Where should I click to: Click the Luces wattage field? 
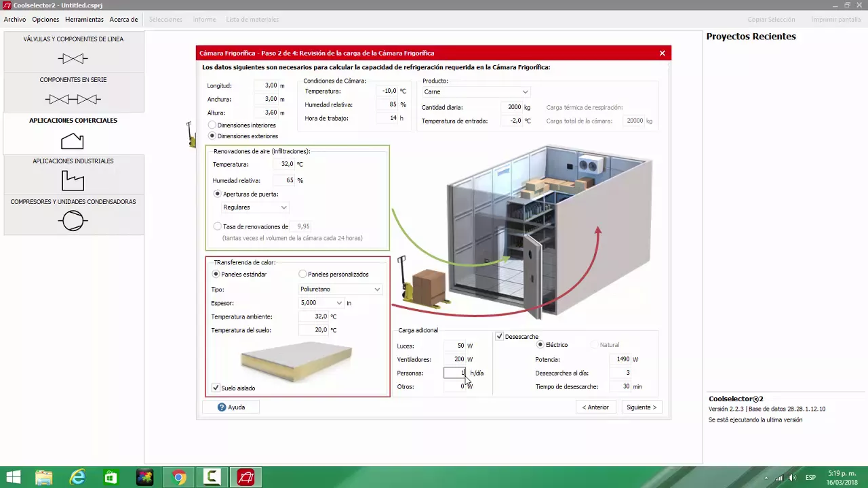click(x=455, y=346)
